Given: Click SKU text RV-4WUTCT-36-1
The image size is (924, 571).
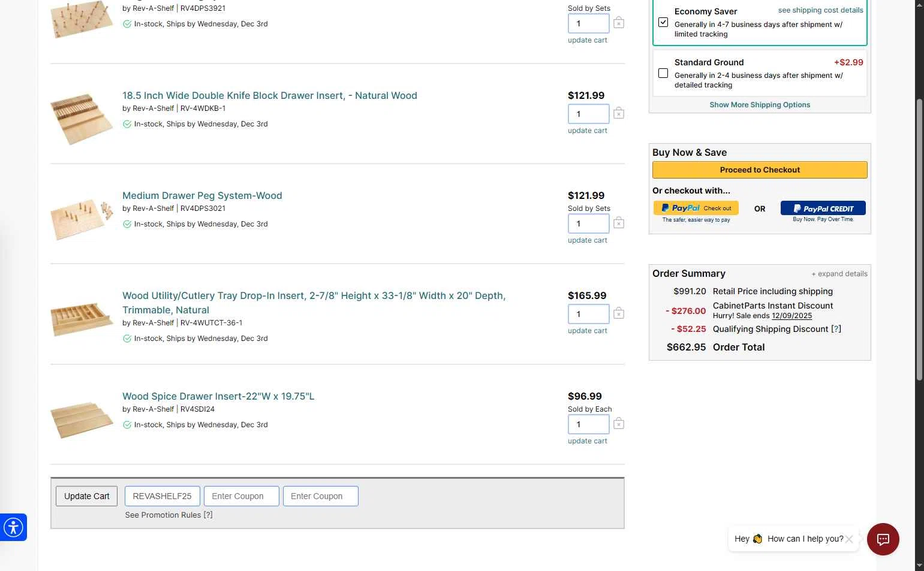Looking at the screenshot, I should (211, 323).
